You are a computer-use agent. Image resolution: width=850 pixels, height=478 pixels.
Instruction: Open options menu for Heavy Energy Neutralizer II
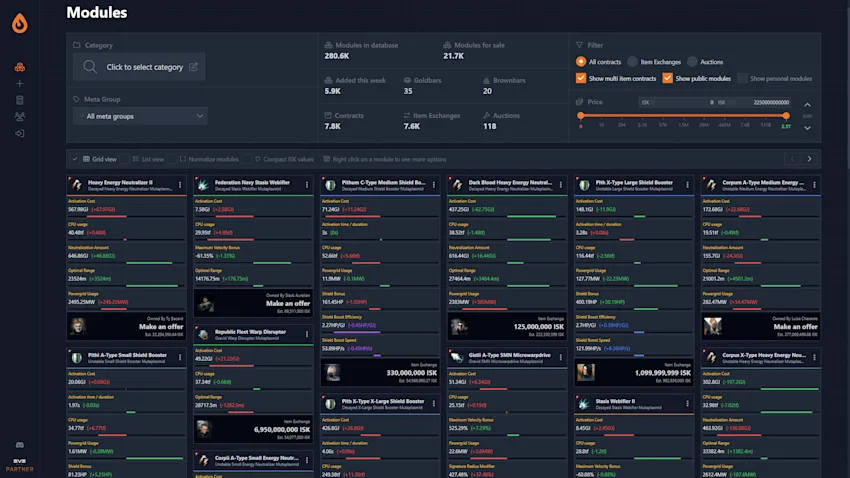click(180, 185)
